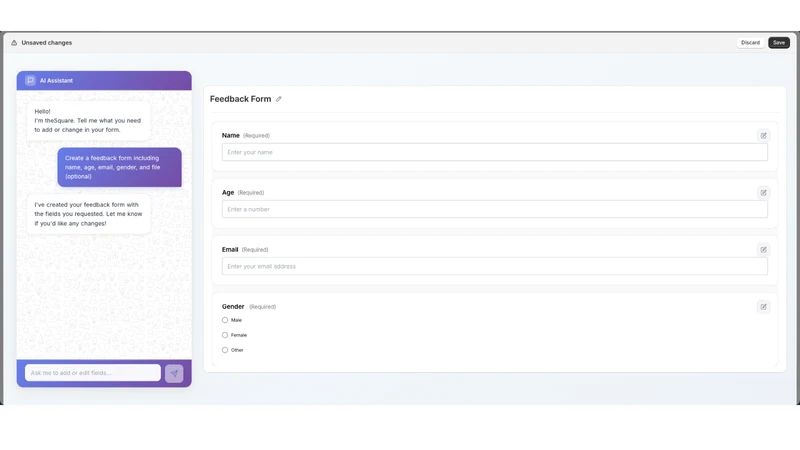
Task: Click the send message paper-plane icon
Action: 174,373
